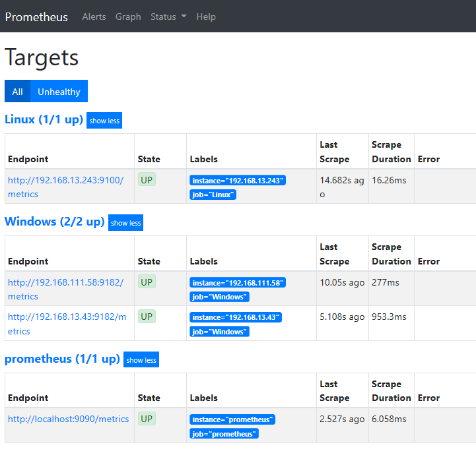Filter to Unhealthy targets only
This screenshot has height=461, width=476.
pos(59,91)
